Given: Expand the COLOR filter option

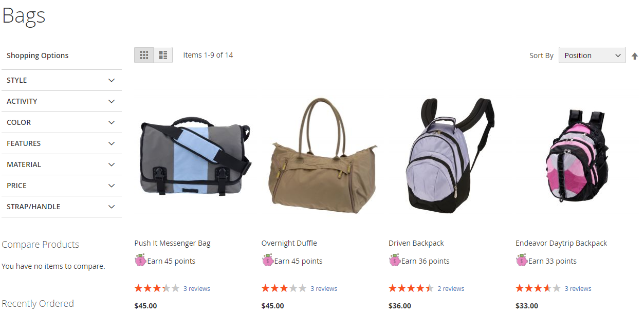Looking at the screenshot, I should click(62, 122).
